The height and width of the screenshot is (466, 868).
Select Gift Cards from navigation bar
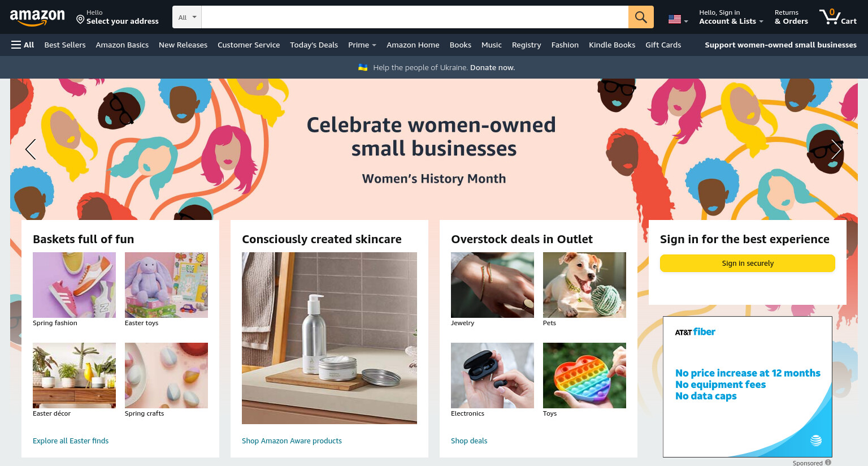coord(663,45)
